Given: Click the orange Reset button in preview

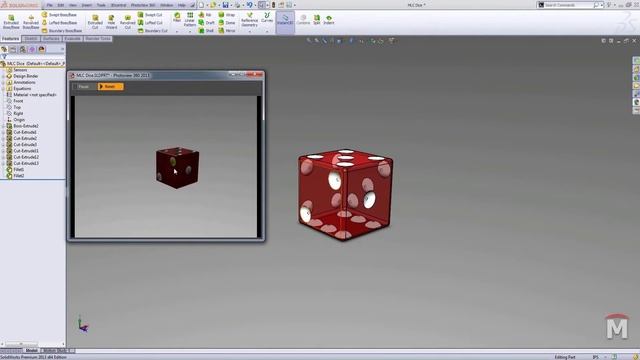Looking at the screenshot, I should pos(110,87).
